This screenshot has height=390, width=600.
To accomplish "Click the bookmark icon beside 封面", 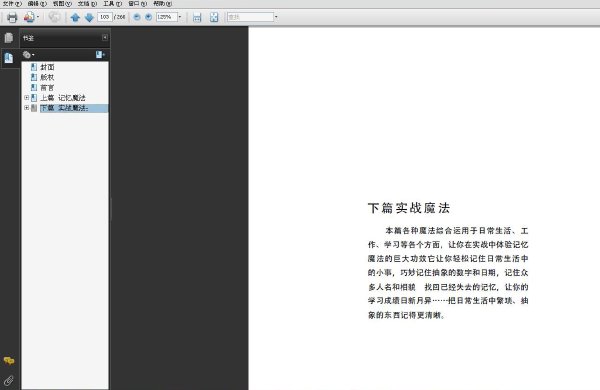I will (34, 67).
